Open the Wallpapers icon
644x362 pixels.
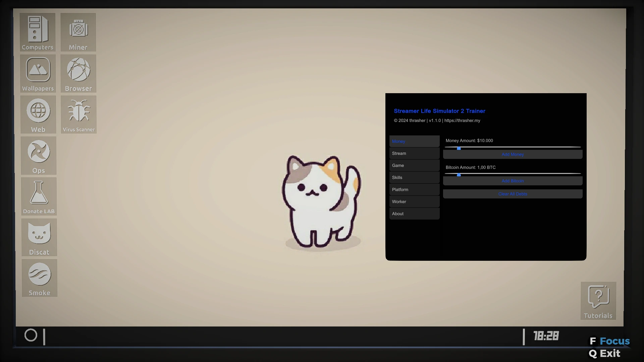coord(38,73)
